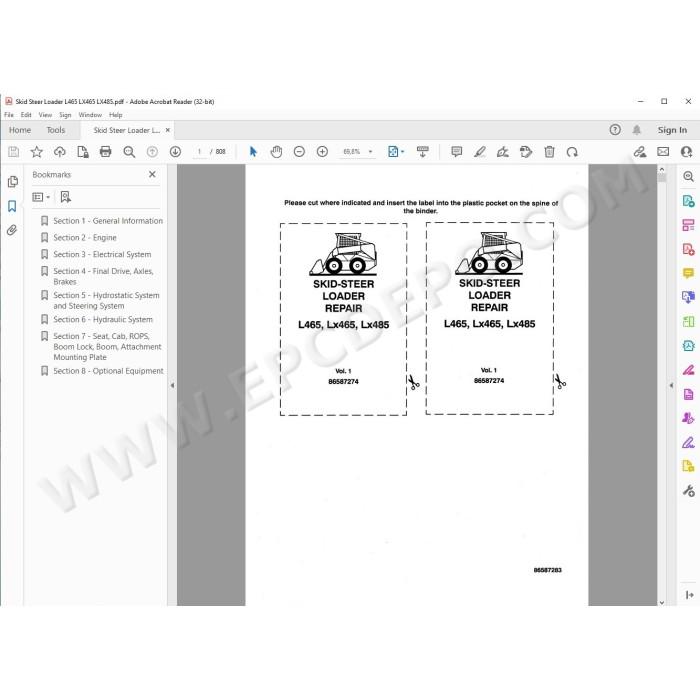The image size is (700, 700).
Task: Open the Help question mark icon
Action: 615,130
